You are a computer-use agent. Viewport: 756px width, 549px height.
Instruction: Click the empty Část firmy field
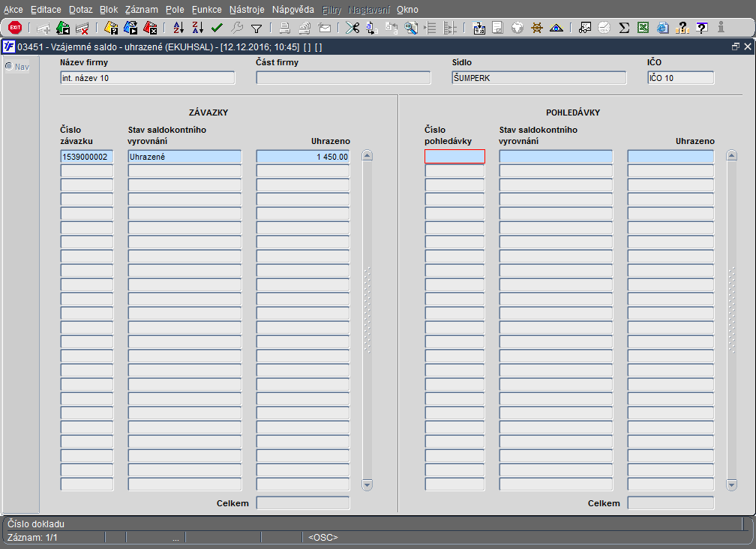[x=343, y=77]
